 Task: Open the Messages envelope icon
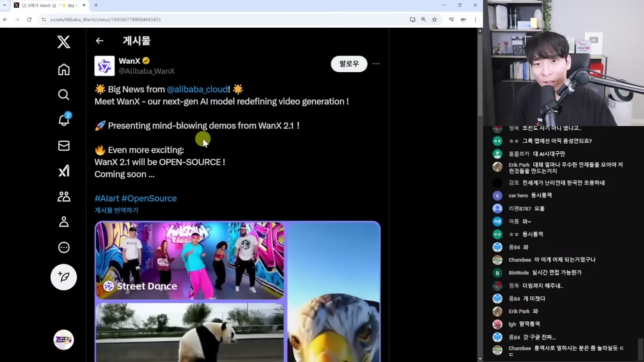click(64, 146)
